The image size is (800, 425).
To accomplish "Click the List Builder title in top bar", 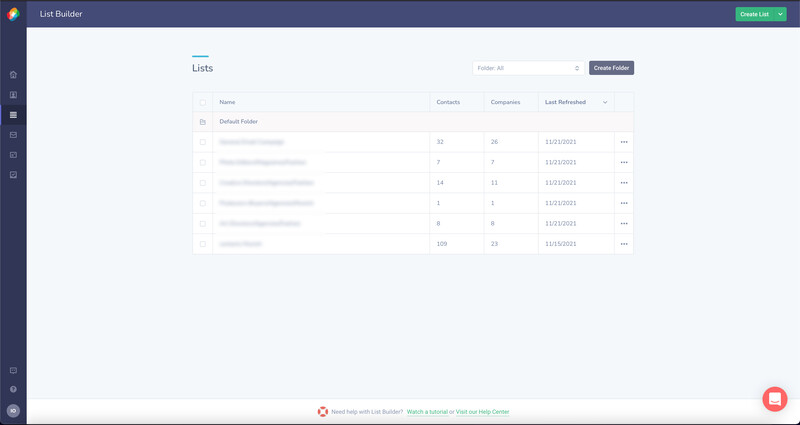I will click(x=61, y=14).
